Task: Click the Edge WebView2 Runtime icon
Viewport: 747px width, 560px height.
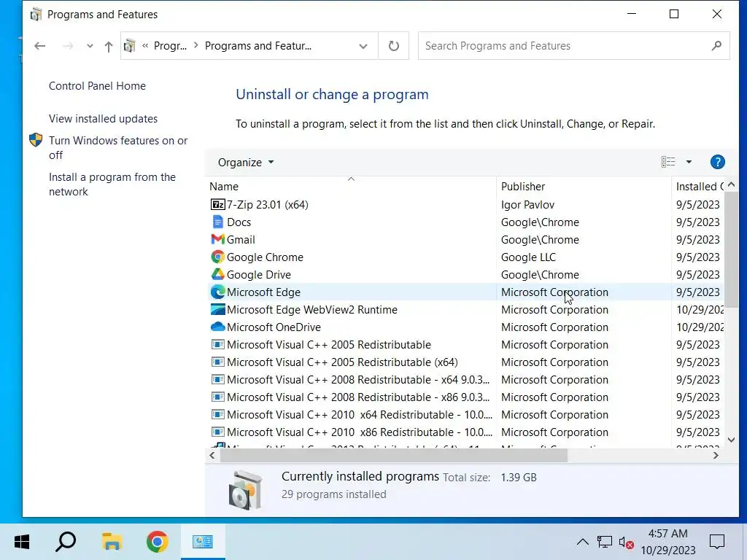Action: 217,309
